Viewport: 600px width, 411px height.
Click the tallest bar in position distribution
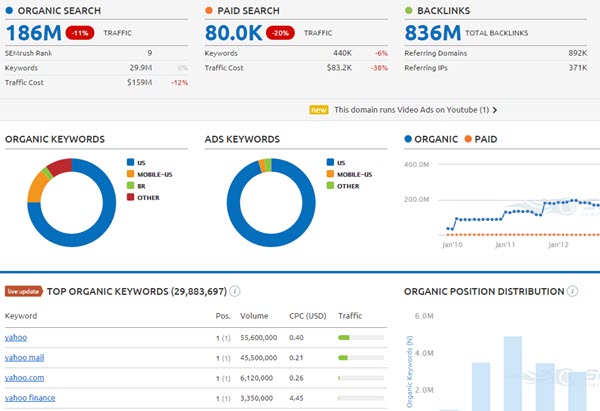(x=513, y=373)
